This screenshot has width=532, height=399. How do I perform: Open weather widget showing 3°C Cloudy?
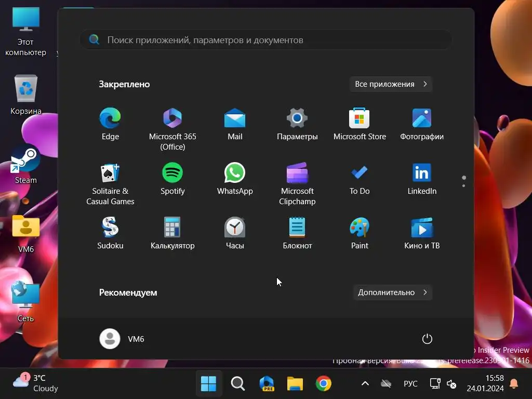(x=36, y=383)
